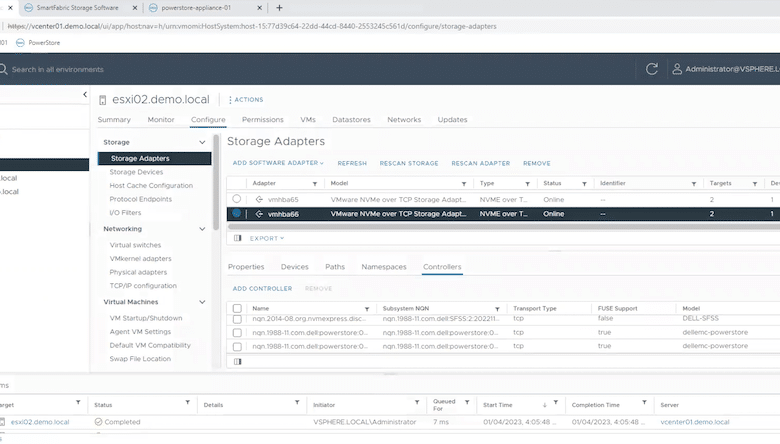Collapse the Virtual Machines section
This screenshot has height=444, width=780.
[x=202, y=302]
